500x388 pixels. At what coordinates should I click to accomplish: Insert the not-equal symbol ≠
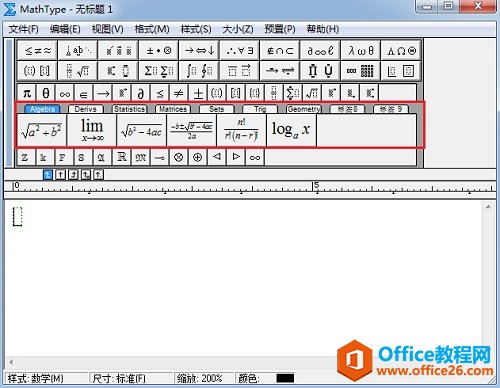pos(179,93)
